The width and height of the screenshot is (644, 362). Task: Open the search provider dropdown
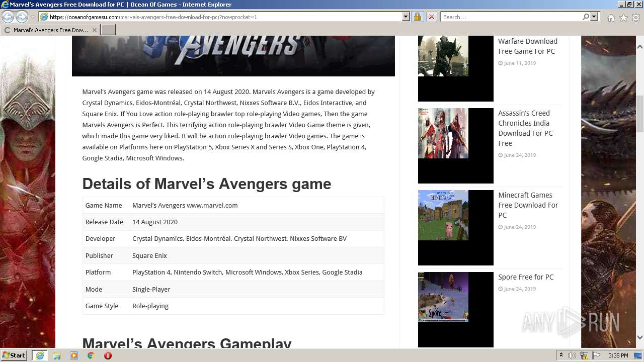[x=594, y=17]
